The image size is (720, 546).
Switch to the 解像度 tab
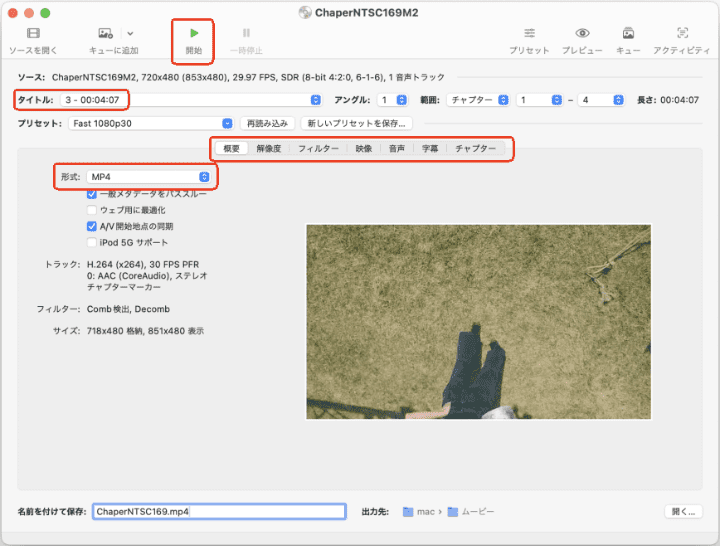coord(269,148)
